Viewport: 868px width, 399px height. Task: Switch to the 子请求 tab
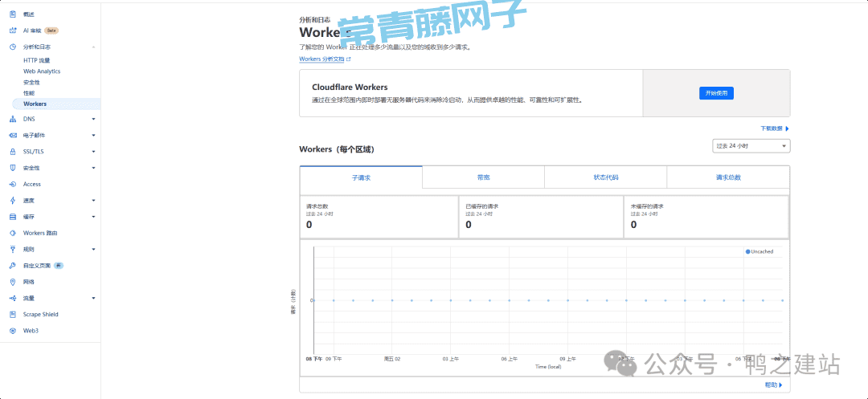[x=361, y=177]
